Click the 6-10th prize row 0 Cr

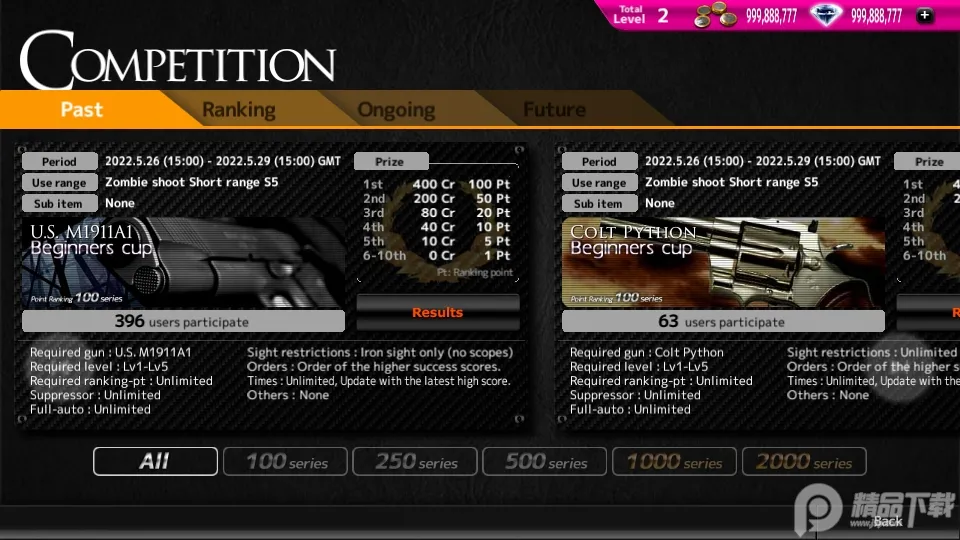pos(437,255)
